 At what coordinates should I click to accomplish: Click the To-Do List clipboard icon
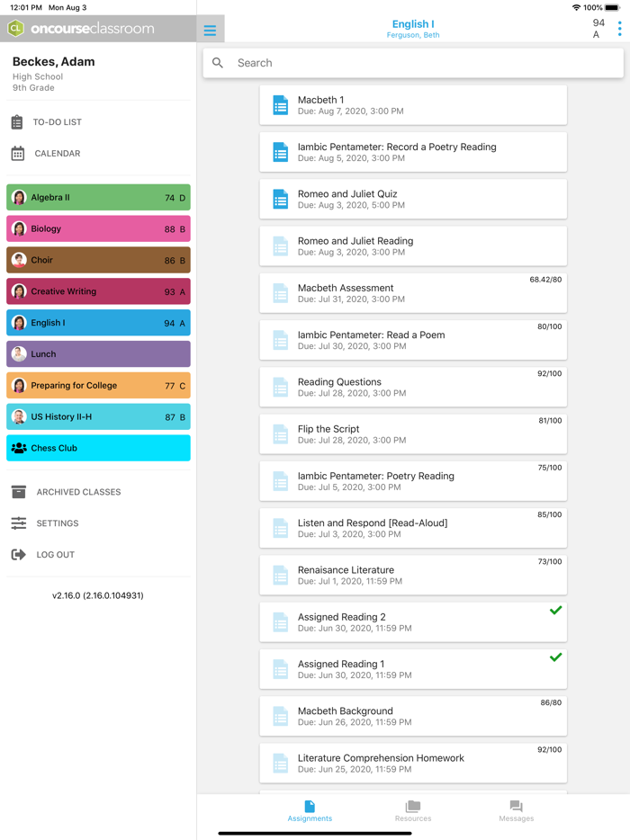(x=17, y=122)
